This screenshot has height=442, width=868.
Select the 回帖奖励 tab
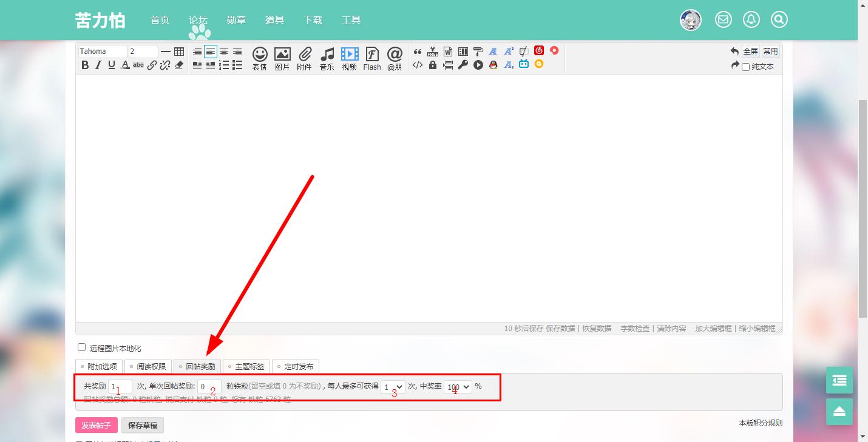[197, 366]
